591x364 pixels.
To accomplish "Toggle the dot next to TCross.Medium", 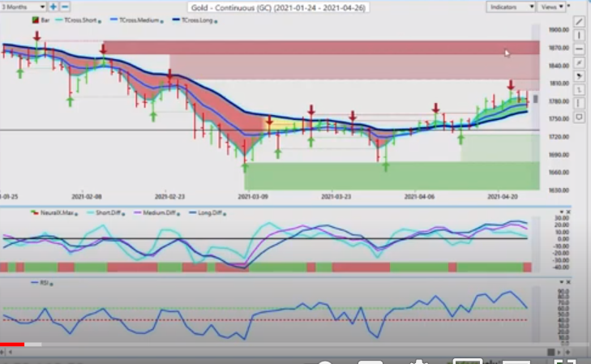I will 161,22.
